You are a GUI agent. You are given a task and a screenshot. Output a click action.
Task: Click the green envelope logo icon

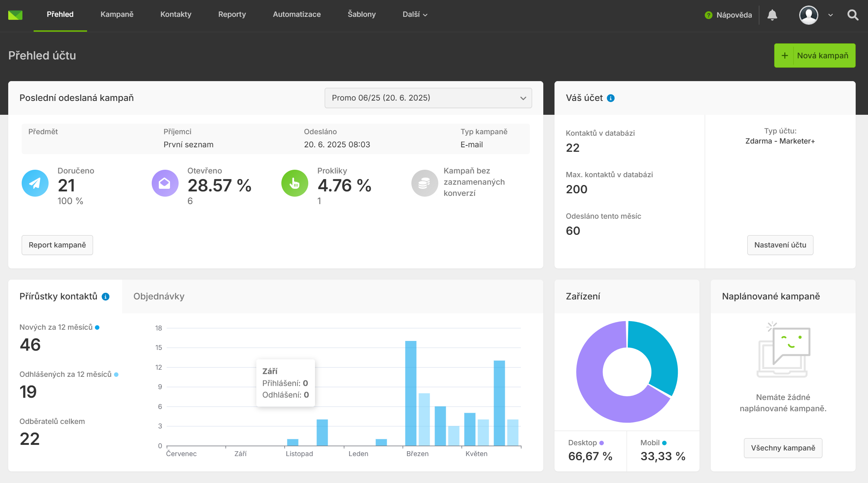[x=15, y=15]
